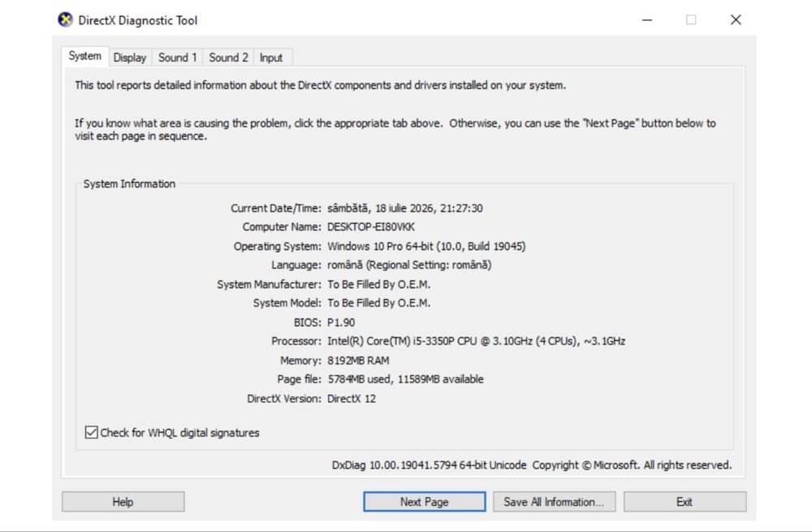
Task: Click the disabled maximize window button
Action: [x=691, y=19]
